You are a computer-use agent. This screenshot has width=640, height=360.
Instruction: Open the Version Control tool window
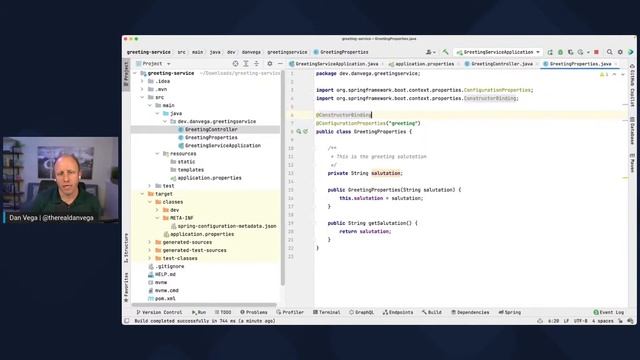[159, 312]
